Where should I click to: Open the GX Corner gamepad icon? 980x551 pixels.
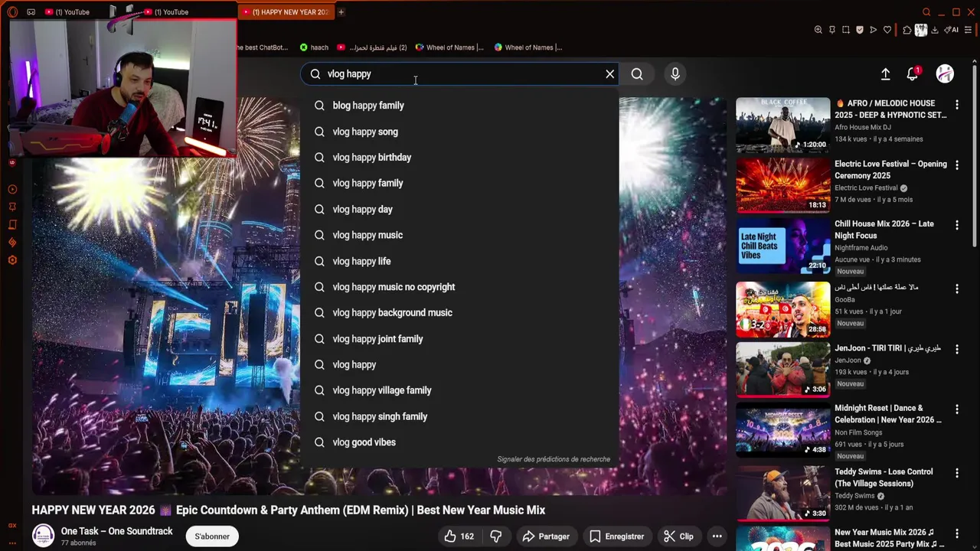point(31,11)
